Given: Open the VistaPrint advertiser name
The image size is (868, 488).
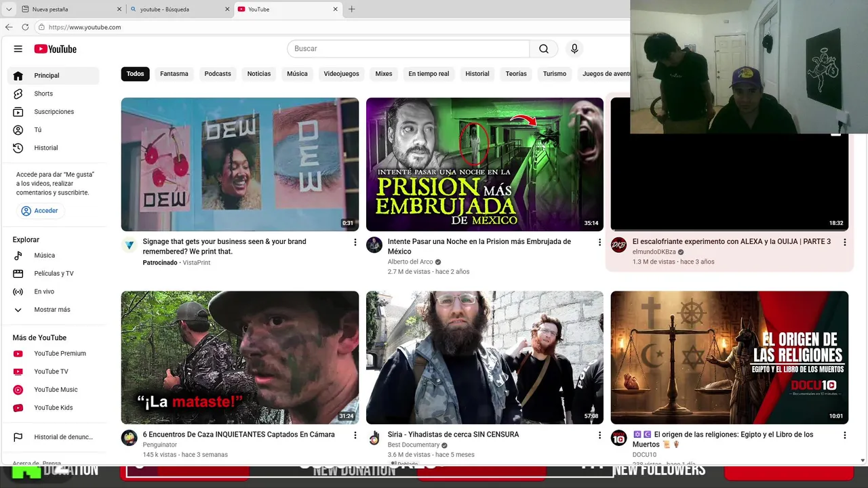Looking at the screenshot, I should pyautogui.click(x=197, y=262).
